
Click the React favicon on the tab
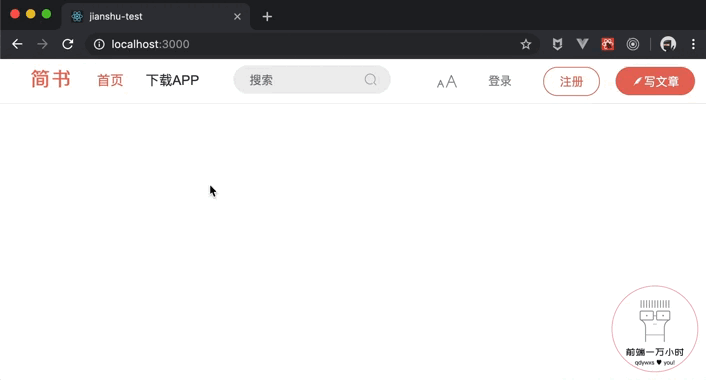click(77, 17)
